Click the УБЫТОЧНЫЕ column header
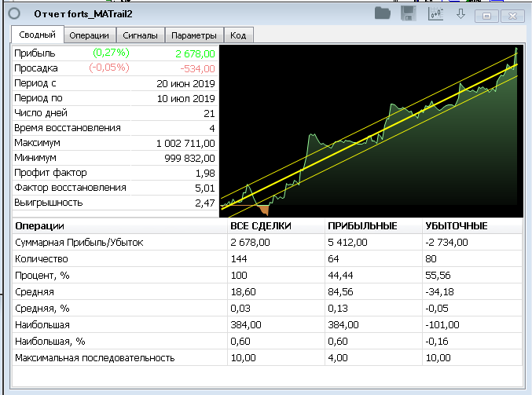This screenshot has height=395, width=532. (455, 226)
